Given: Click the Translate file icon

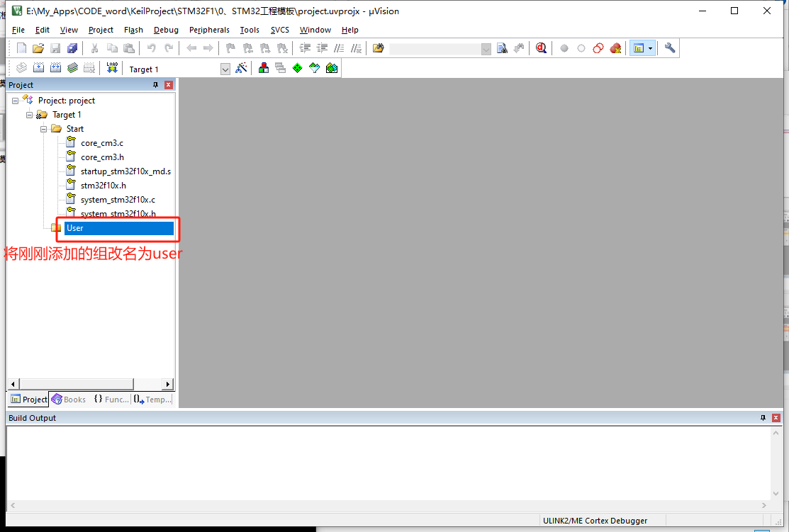Looking at the screenshot, I should [x=22, y=68].
